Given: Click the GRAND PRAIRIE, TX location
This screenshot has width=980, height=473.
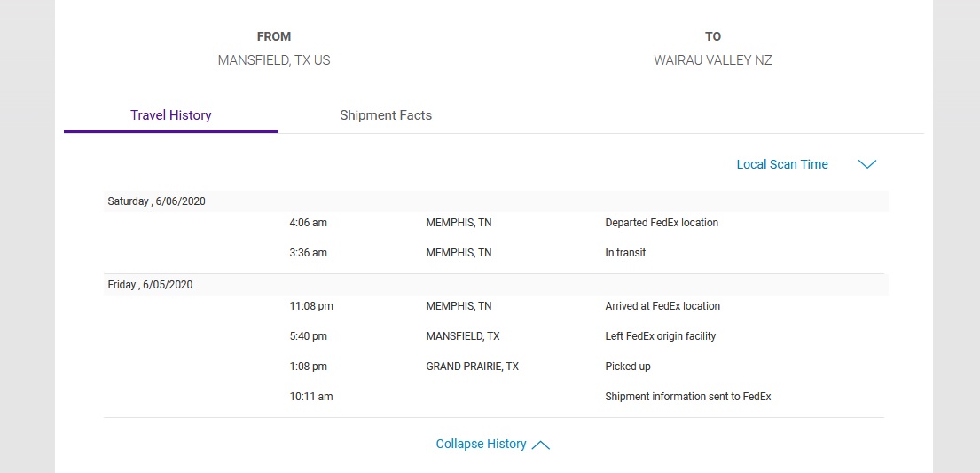Looking at the screenshot, I should pyautogui.click(x=472, y=366).
